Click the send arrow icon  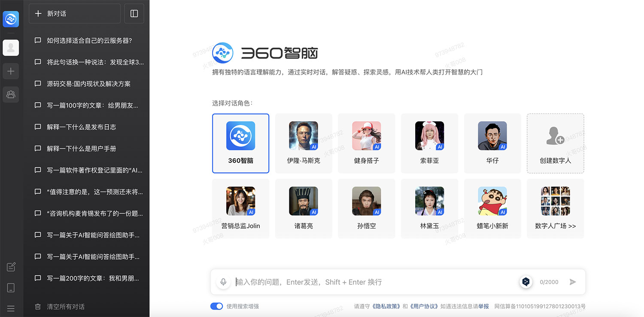pos(573,282)
